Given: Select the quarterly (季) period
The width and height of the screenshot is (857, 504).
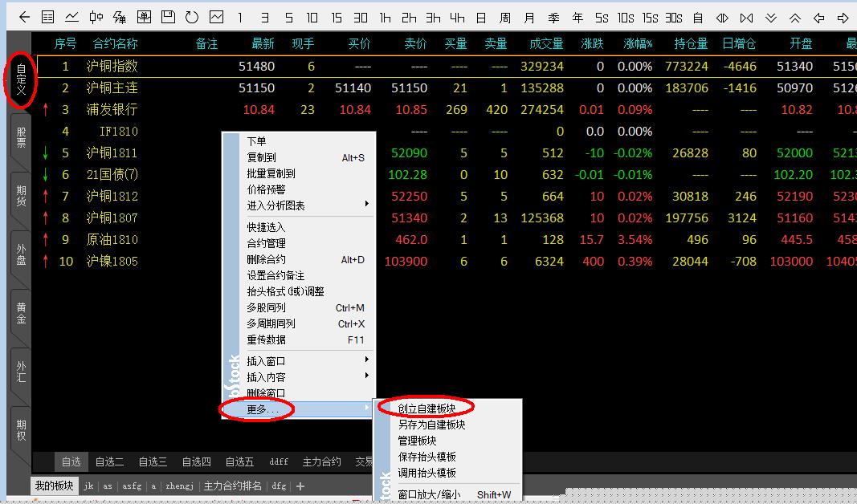Looking at the screenshot, I should pyautogui.click(x=553, y=18).
